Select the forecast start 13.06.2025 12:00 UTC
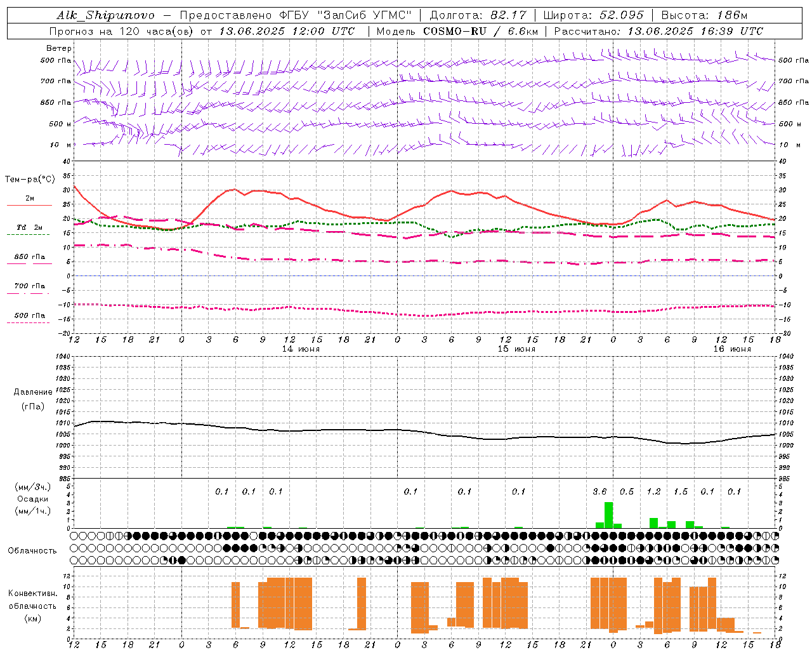This screenshot has height=650, width=812. [x=287, y=31]
